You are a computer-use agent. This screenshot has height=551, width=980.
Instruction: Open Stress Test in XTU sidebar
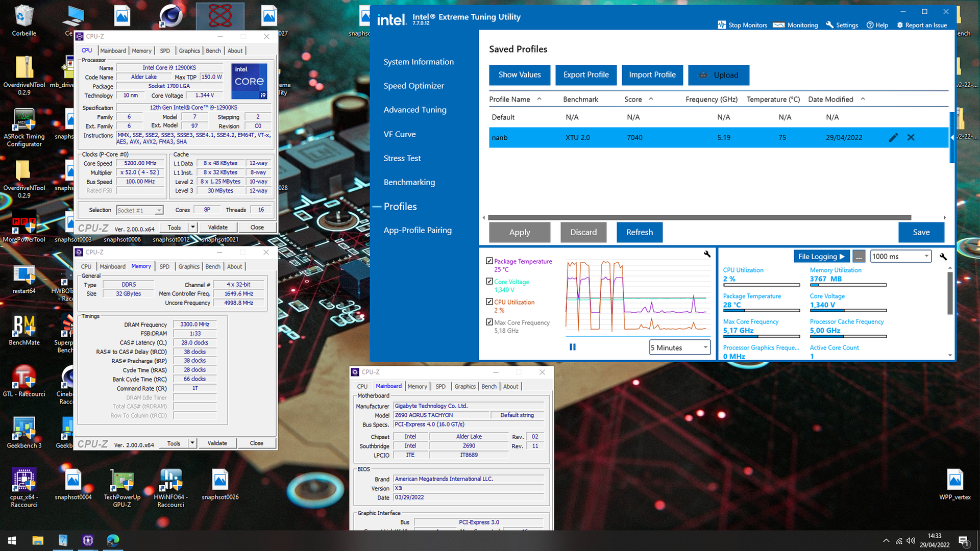402,158
